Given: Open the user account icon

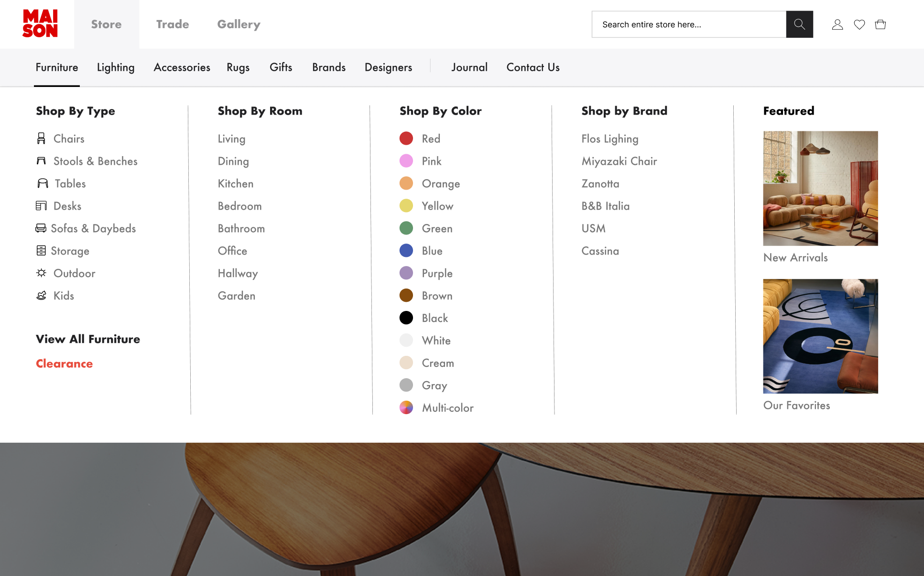Looking at the screenshot, I should 837,24.
